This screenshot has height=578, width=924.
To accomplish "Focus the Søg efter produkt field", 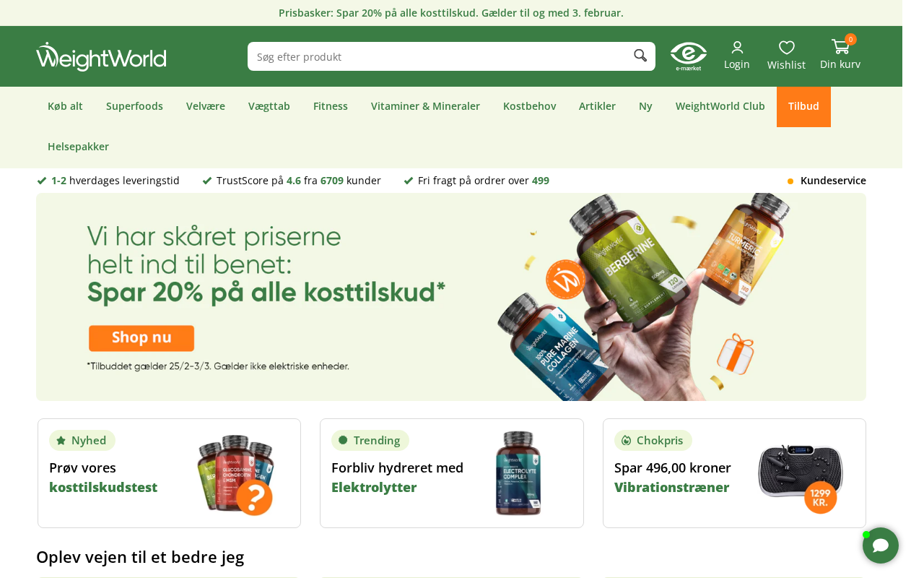I will click(x=440, y=56).
